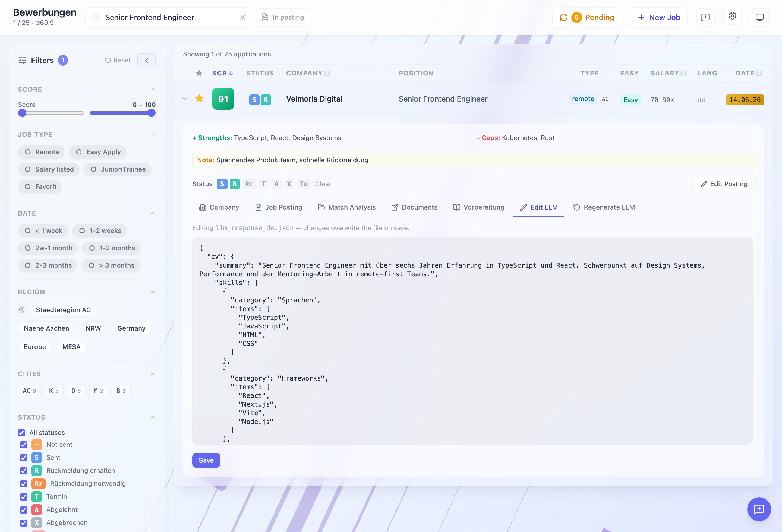This screenshot has height=532, width=782.
Task: Open the floating chat bubble button
Action: click(759, 509)
